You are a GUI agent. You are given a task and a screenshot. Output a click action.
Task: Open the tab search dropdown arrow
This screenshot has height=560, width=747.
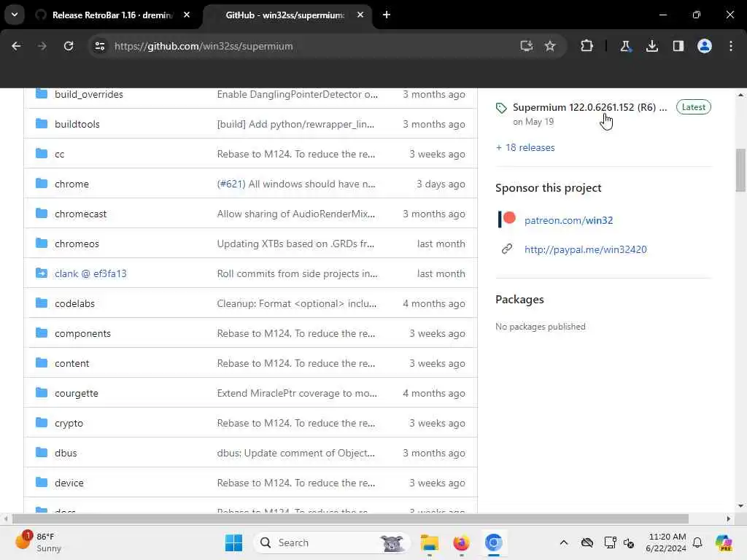(15, 15)
